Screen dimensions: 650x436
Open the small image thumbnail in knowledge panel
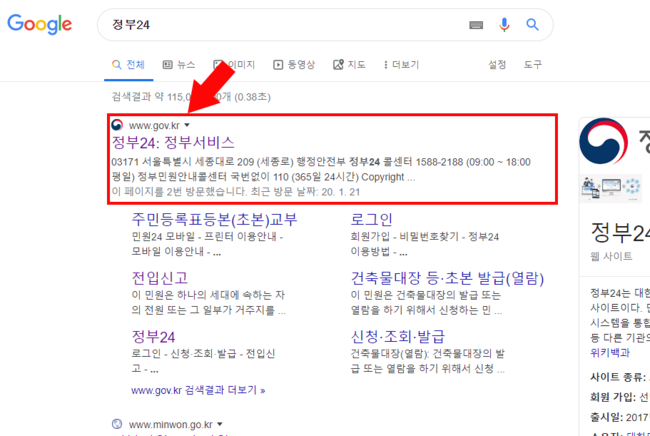click(611, 189)
